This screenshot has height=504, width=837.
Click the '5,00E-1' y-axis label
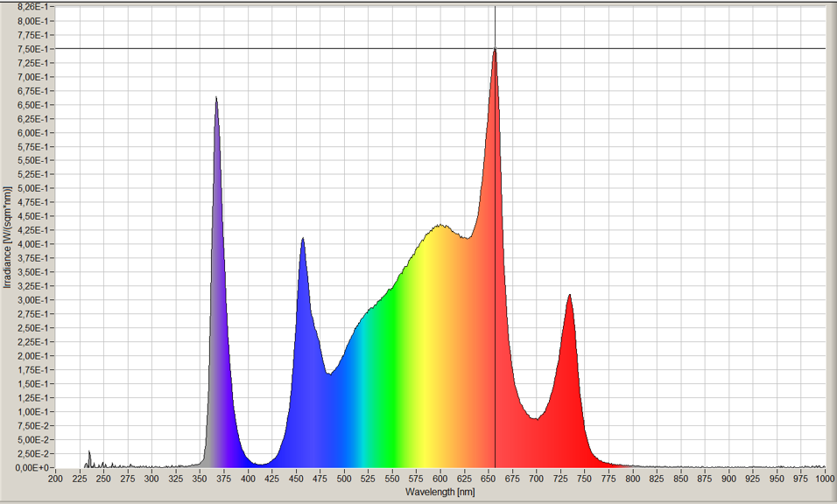click(x=32, y=188)
